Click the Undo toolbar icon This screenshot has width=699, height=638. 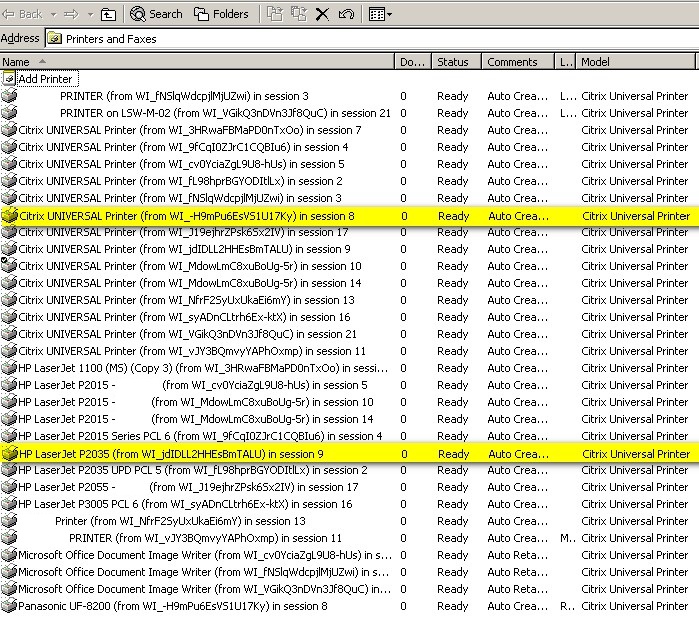tap(346, 14)
